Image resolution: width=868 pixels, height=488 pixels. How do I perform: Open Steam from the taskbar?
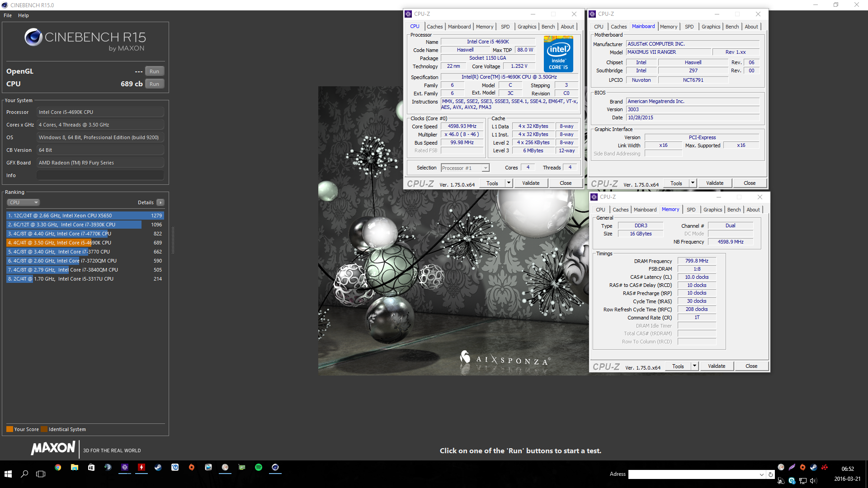click(x=158, y=467)
